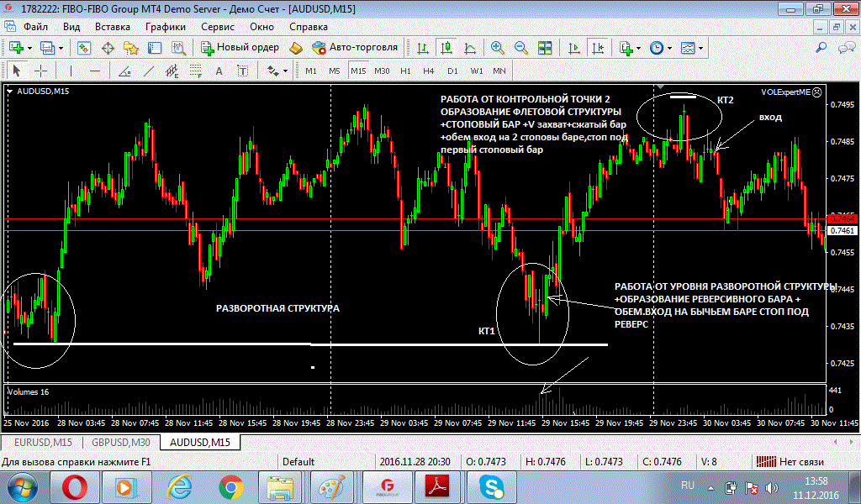
Task: Select the trendline tool
Action: 148,71
